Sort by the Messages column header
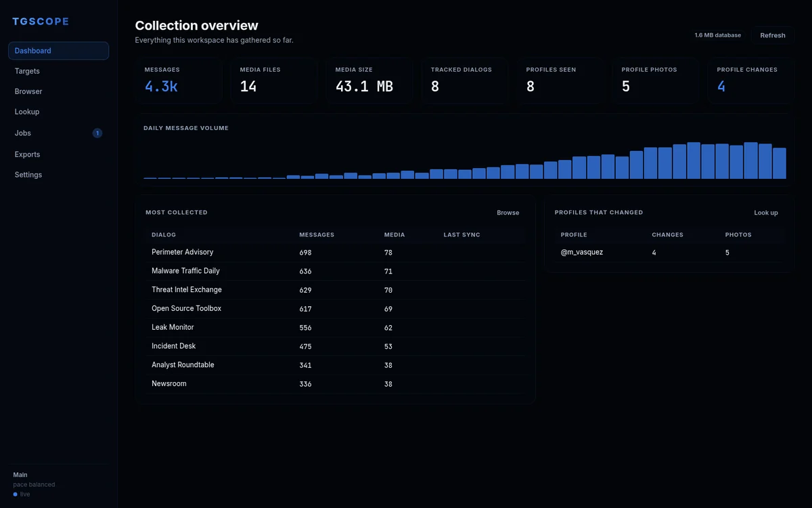 click(x=317, y=235)
